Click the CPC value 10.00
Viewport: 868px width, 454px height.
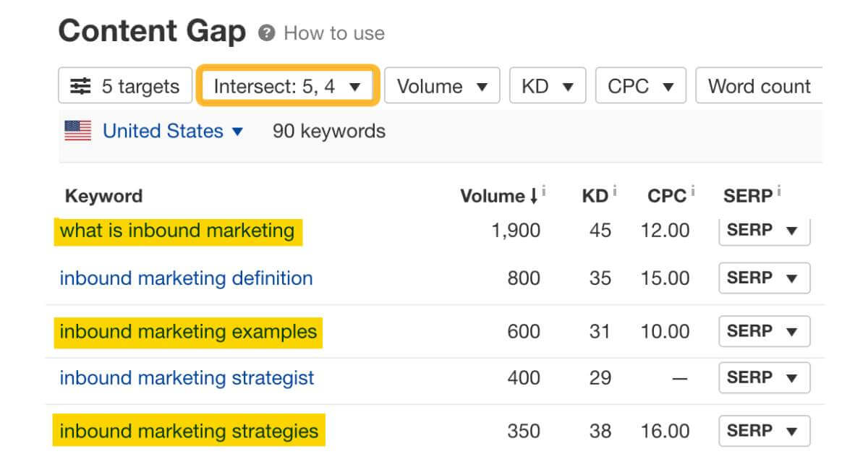(x=665, y=332)
